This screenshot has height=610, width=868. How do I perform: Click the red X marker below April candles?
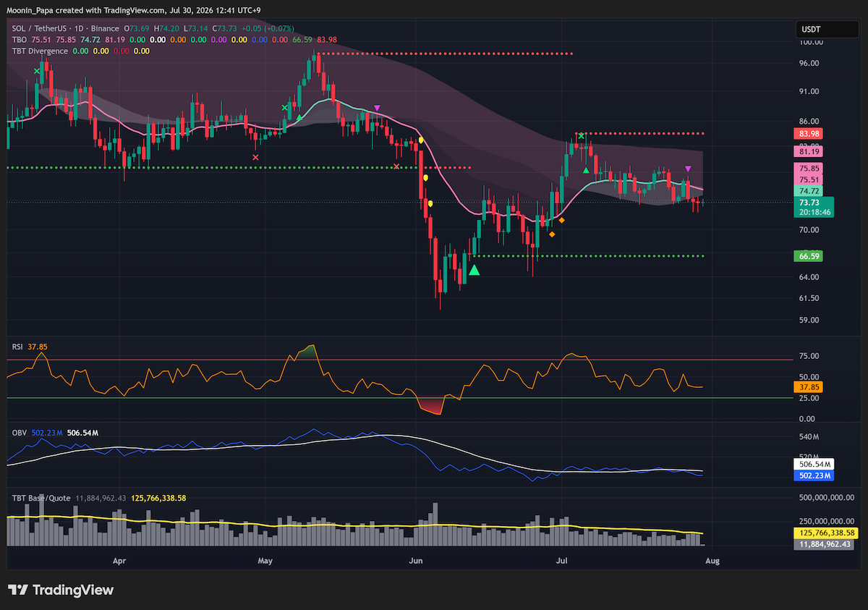tap(255, 157)
